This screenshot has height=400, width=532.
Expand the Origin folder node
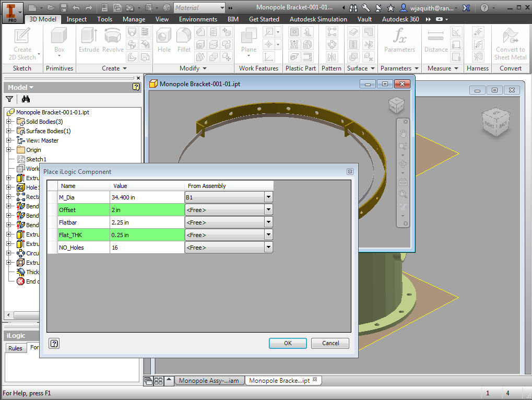pos(8,150)
